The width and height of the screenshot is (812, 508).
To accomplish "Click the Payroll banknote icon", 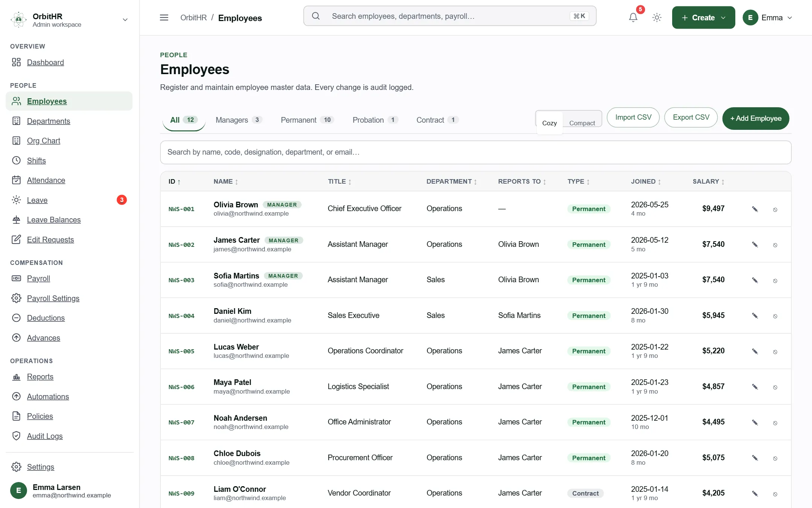I will click(x=16, y=278).
